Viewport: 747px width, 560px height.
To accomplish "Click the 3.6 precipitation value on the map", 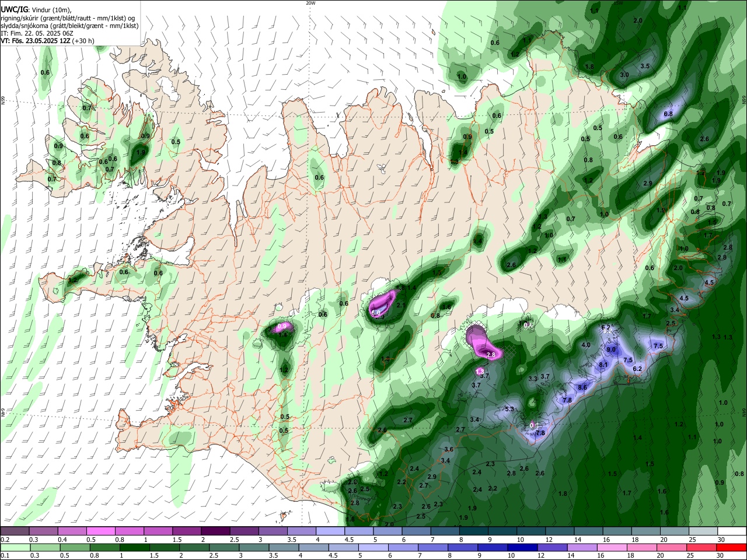I will 449,449.
